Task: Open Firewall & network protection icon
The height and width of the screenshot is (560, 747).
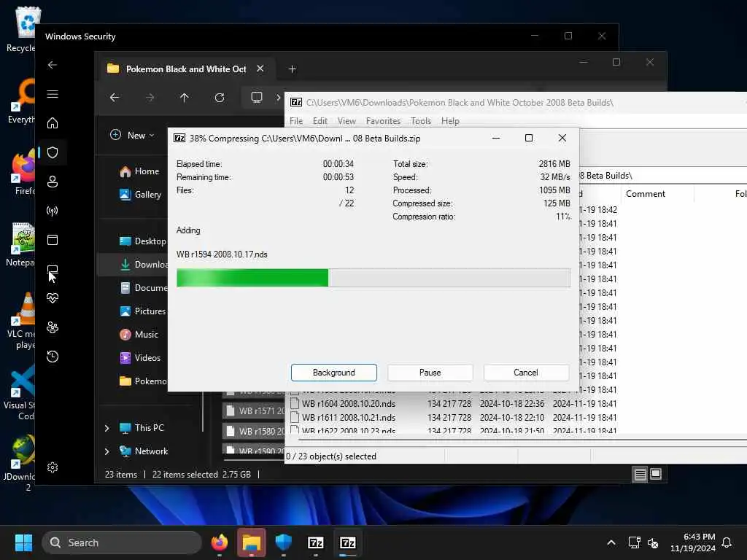Action: [53, 211]
